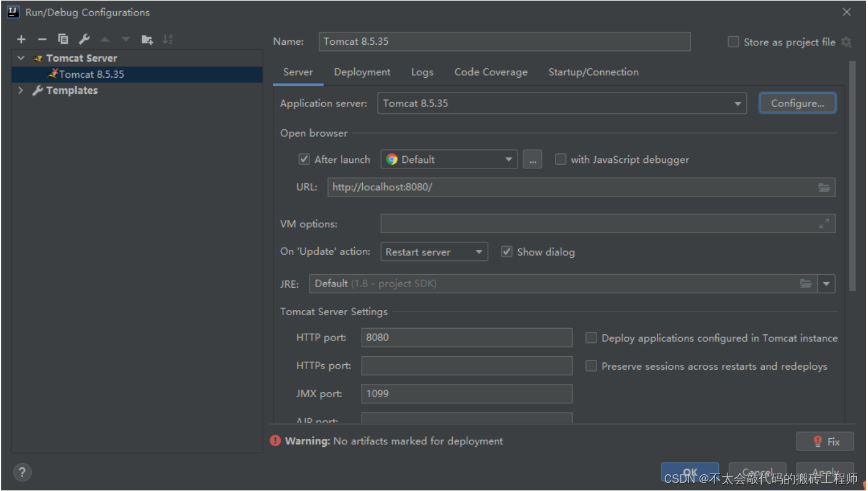The image size is (868, 491).
Task: Click the URL input field
Action: 582,187
